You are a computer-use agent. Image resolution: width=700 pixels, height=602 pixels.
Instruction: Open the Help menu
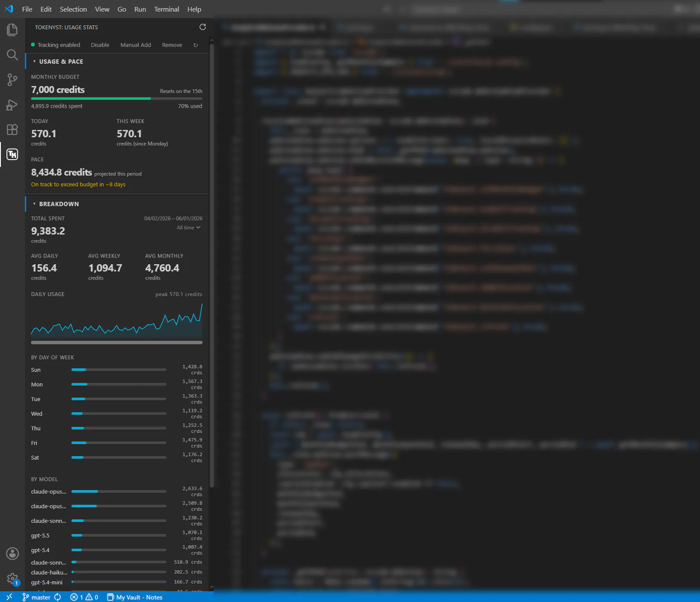tap(194, 9)
